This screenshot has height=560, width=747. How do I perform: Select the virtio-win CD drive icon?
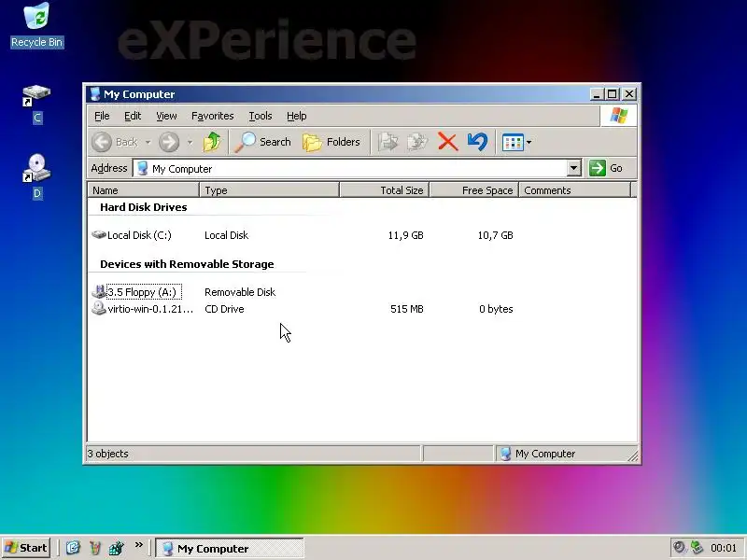(99, 309)
